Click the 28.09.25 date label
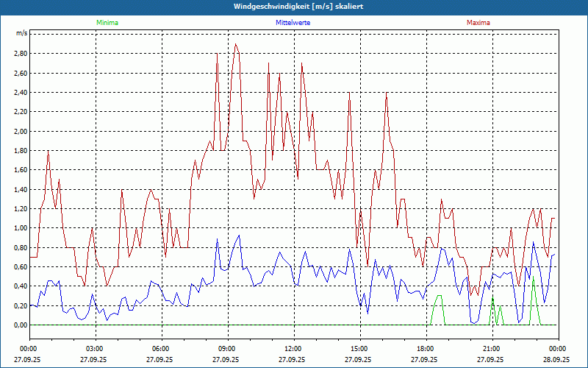This screenshot has height=368, width=588. click(x=556, y=360)
